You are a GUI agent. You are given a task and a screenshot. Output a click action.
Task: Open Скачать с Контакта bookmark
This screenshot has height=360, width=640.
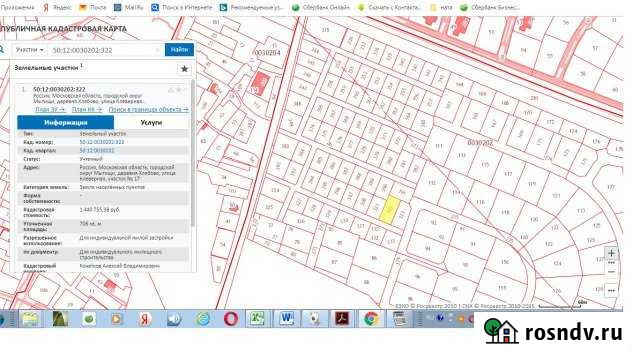tap(389, 7)
